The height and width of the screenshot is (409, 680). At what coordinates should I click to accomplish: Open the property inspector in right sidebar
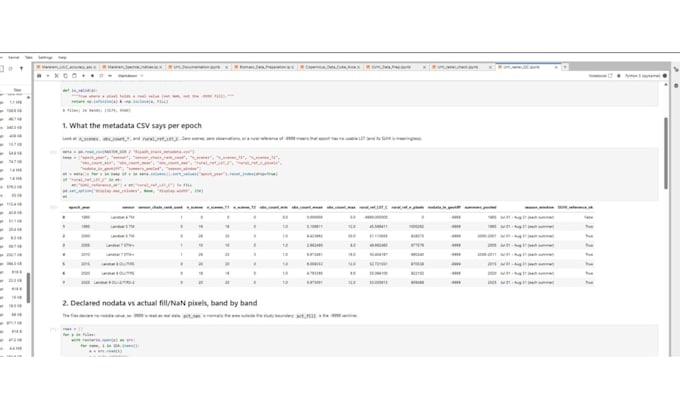676,69
